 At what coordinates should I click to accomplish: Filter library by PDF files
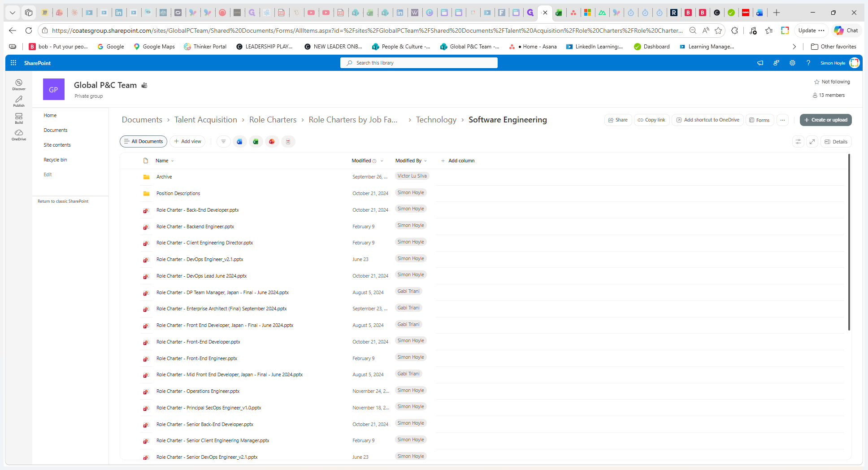coord(288,141)
